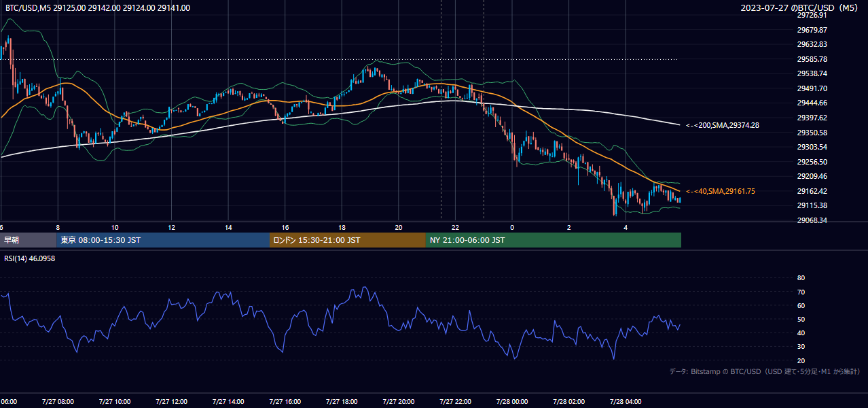Click price axis value 29444.66
Image resolution: width=868 pixels, height=408 pixels.
[812, 103]
